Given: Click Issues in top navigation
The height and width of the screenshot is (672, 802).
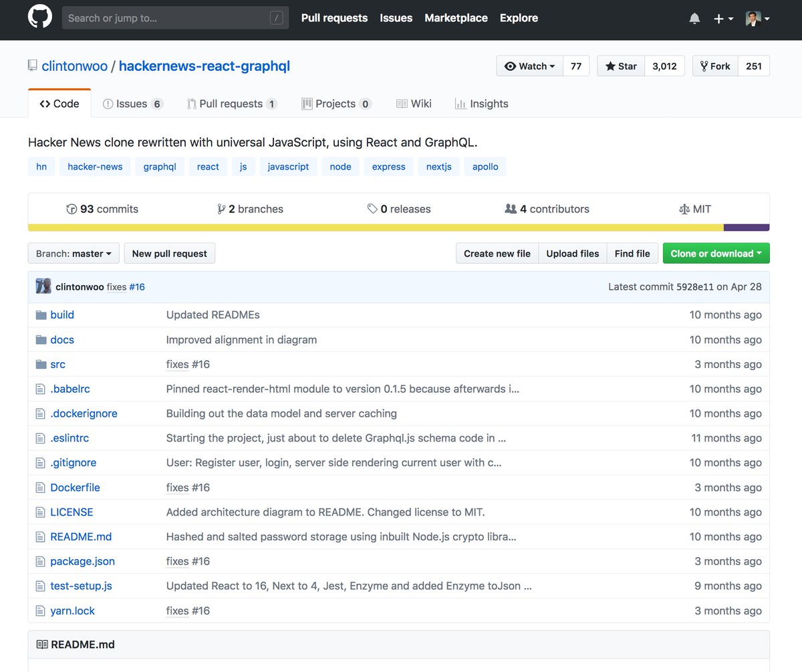Looking at the screenshot, I should [x=396, y=18].
